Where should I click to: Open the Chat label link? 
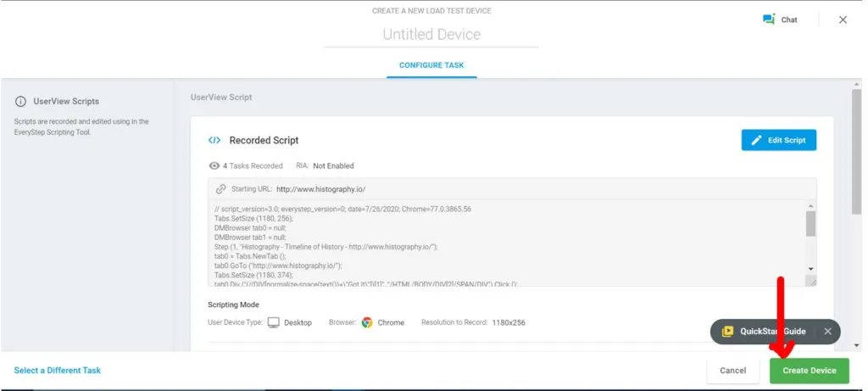click(x=789, y=20)
